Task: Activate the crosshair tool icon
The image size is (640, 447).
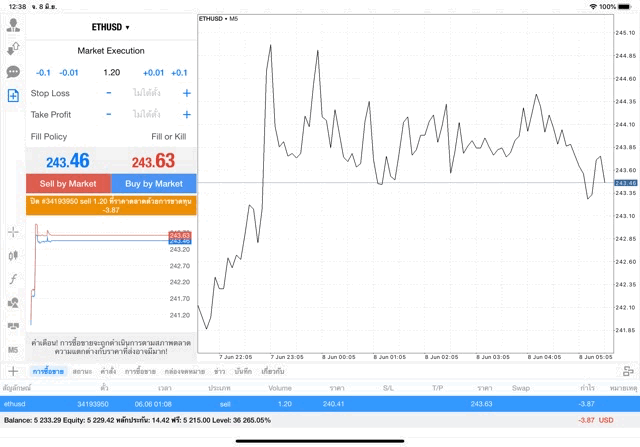Action: tap(13, 232)
